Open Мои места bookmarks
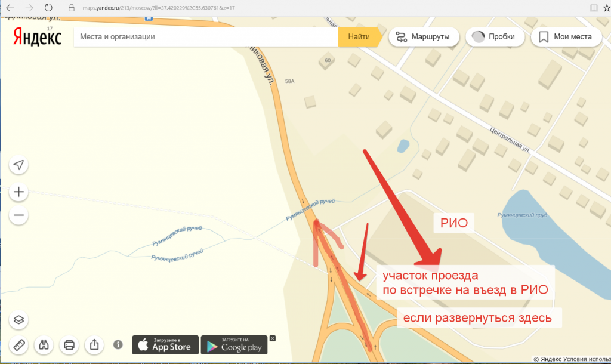The image size is (611, 364). tap(566, 36)
